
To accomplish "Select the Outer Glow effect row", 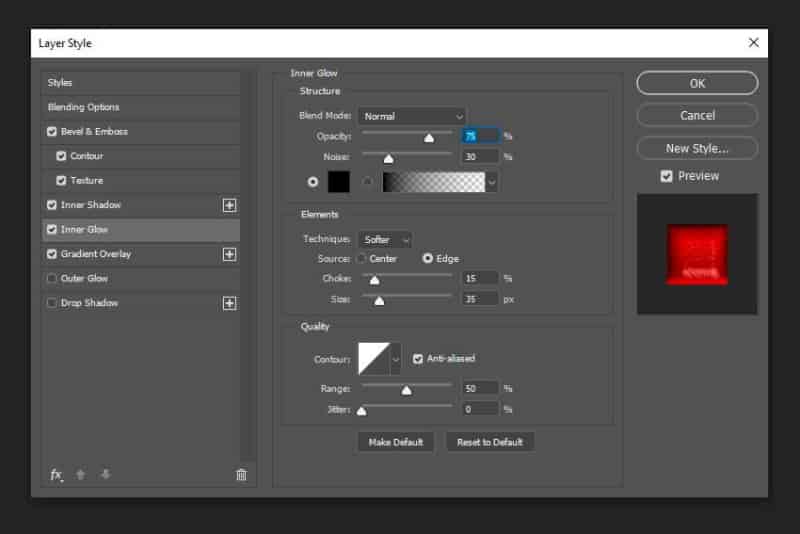I will click(x=141, y=278).
